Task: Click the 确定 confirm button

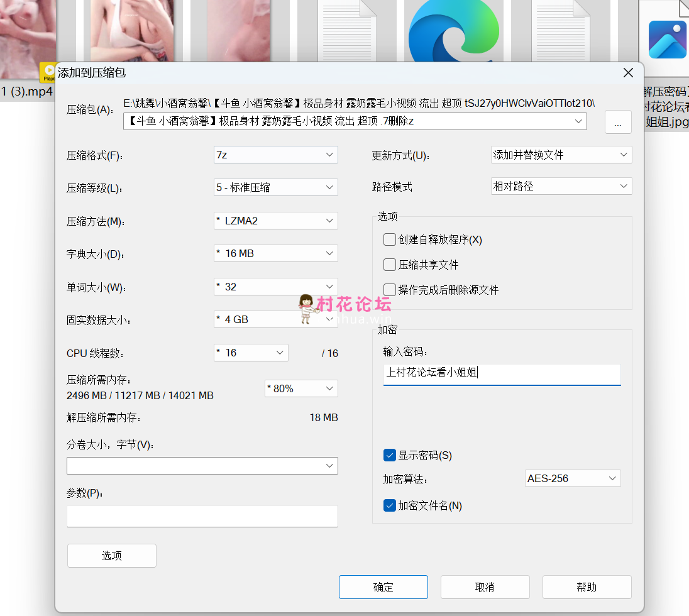Action: [x=383, y=587]
